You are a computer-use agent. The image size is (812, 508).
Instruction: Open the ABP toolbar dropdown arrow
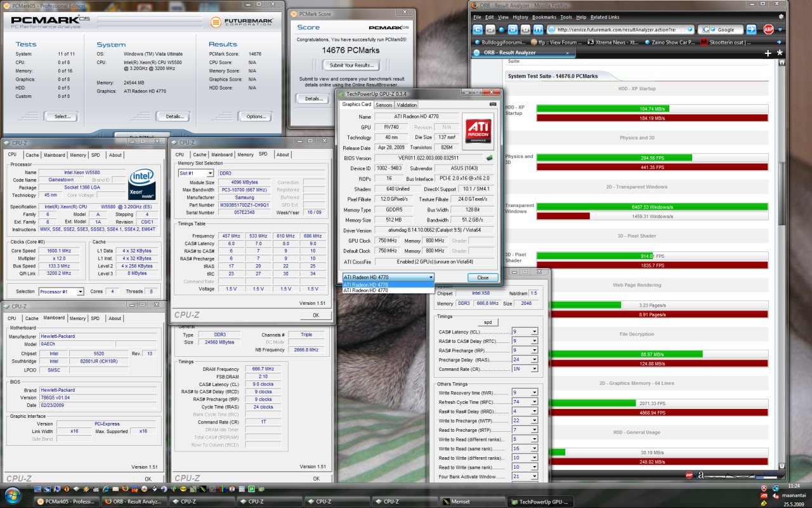(x=780, y=30)
